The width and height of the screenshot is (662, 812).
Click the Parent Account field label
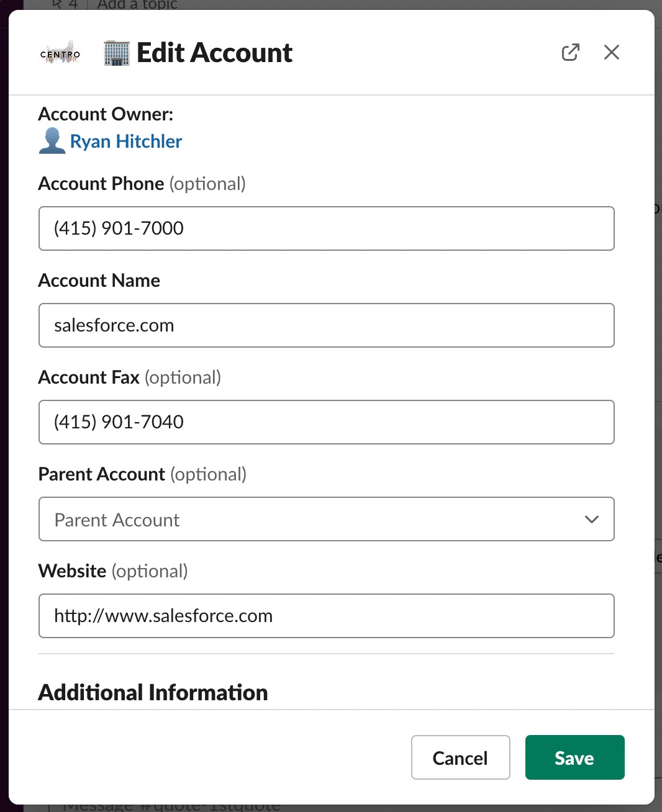[x=102, y=474]
